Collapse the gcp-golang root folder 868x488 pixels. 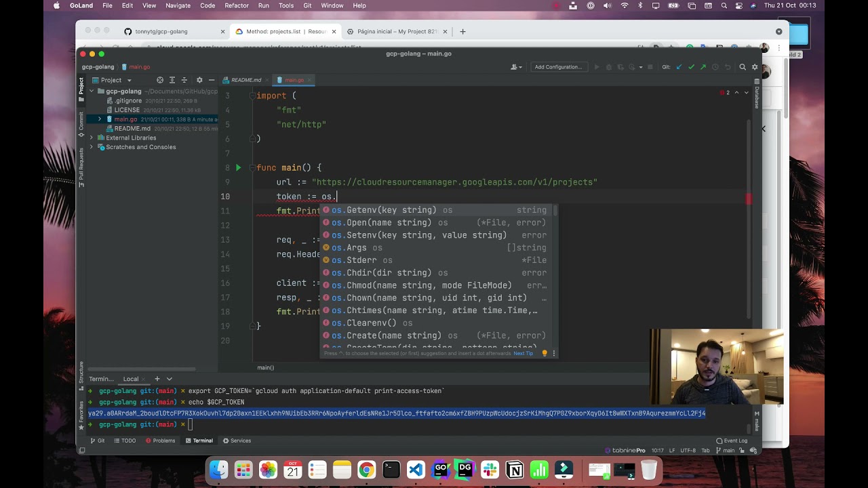(92, 91)
